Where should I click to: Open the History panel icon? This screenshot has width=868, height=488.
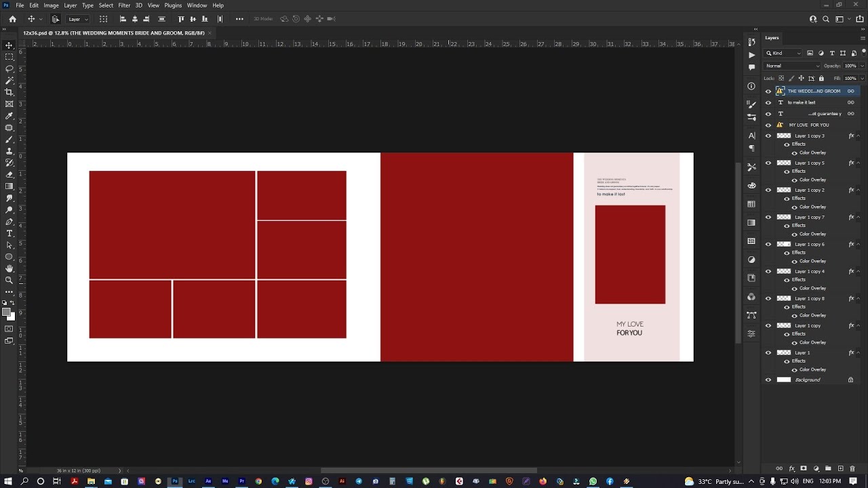[x=751, y=43]
